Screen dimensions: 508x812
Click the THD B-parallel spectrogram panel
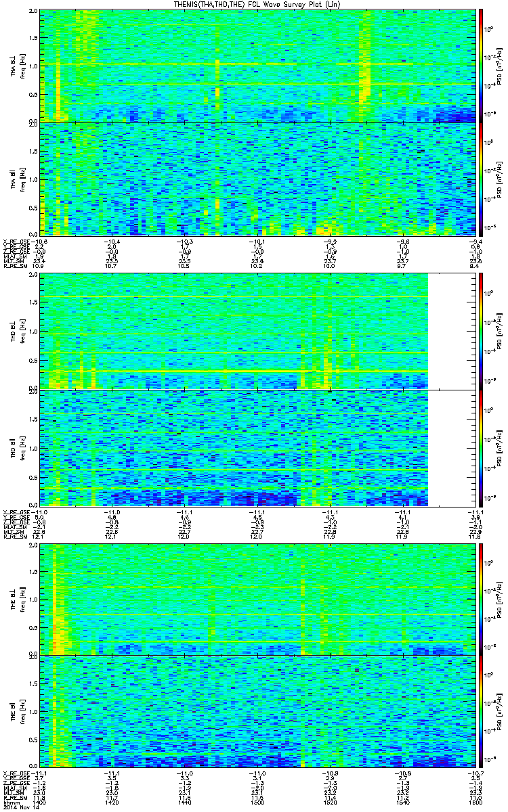(257, 448)
